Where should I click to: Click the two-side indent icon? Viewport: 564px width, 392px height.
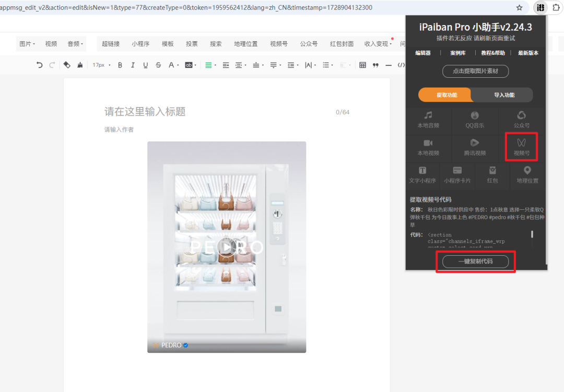tap(239, 65)
